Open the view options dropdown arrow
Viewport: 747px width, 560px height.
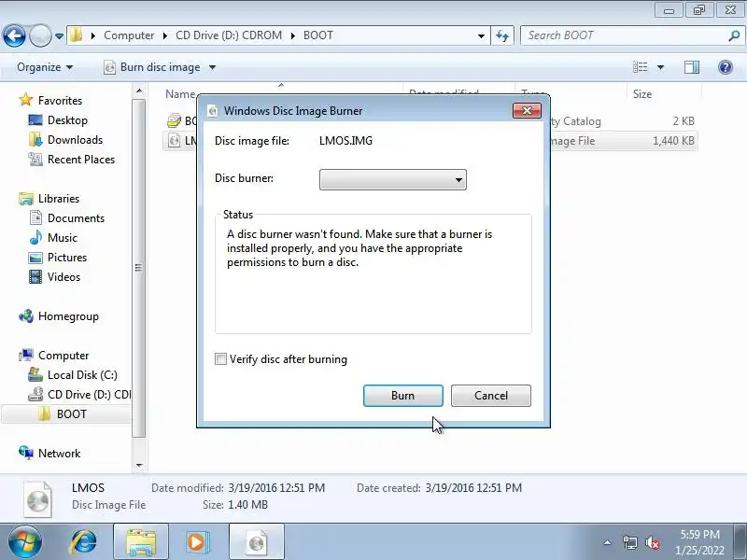661,67
